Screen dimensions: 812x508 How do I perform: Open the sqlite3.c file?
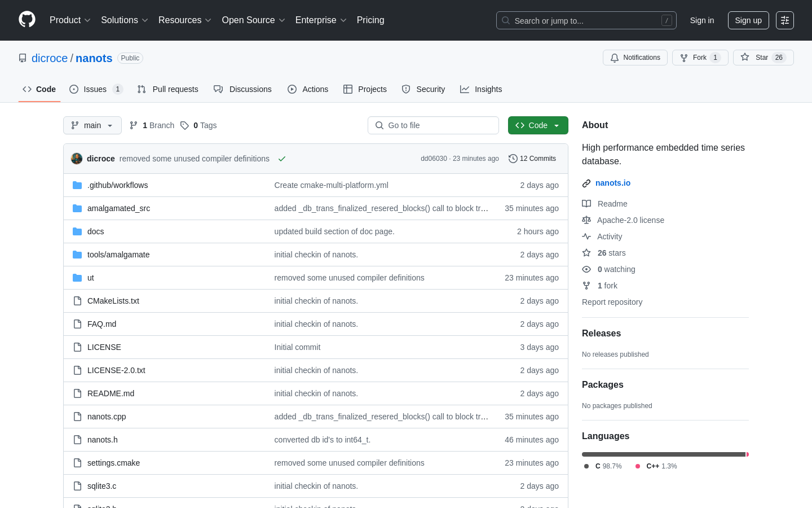tap(101, 486)
